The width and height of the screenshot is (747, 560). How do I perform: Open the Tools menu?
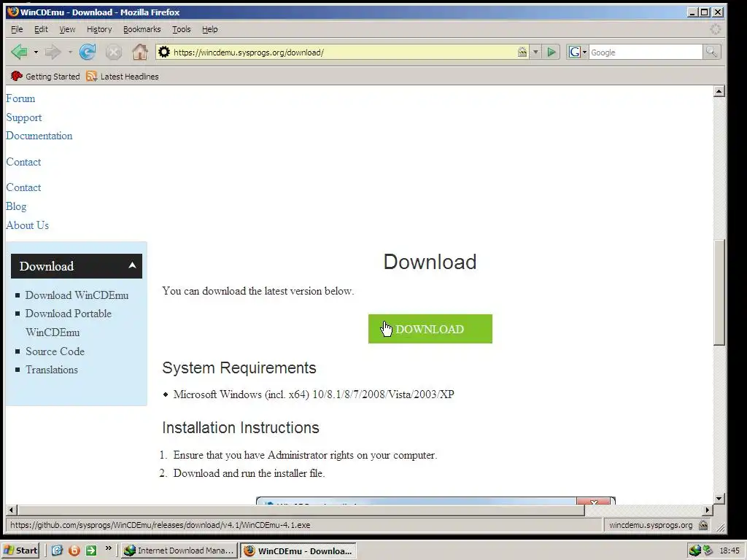[181, 29]
